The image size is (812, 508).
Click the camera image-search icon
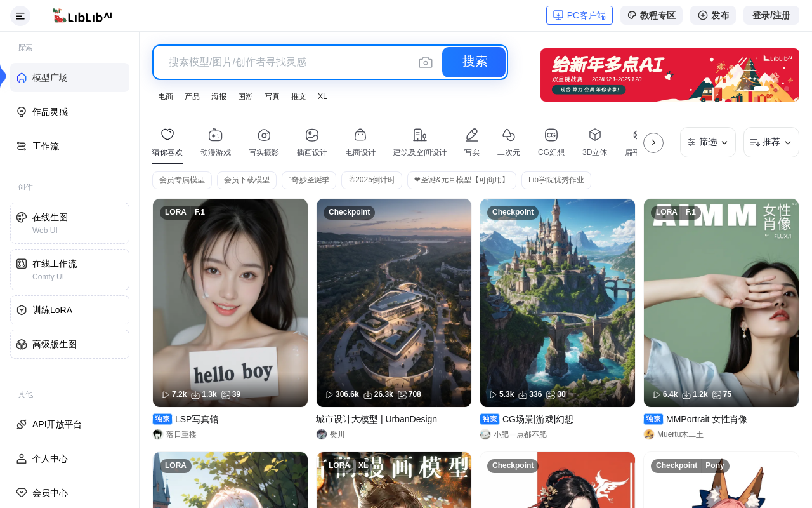click(x=425, y=62)
